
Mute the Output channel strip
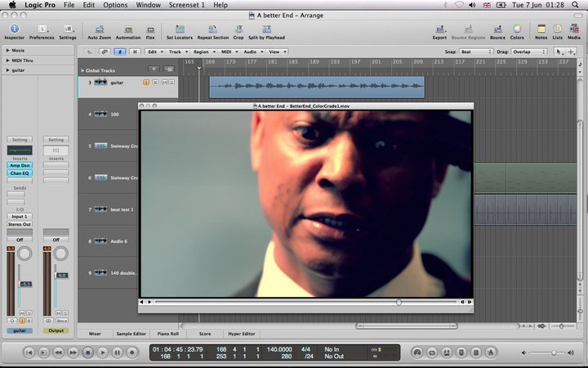[x=58, y=312]
